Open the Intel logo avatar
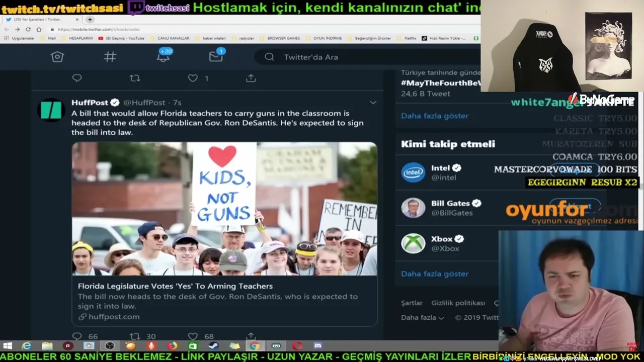This screenshot has height=362, width=644. click(413, 172)
